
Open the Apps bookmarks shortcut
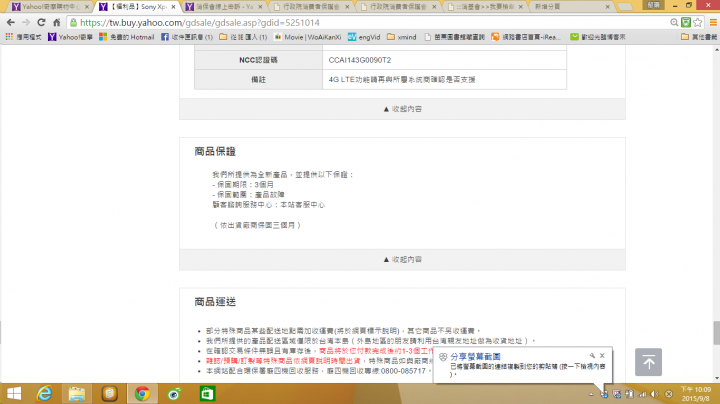tap(23, 37)
